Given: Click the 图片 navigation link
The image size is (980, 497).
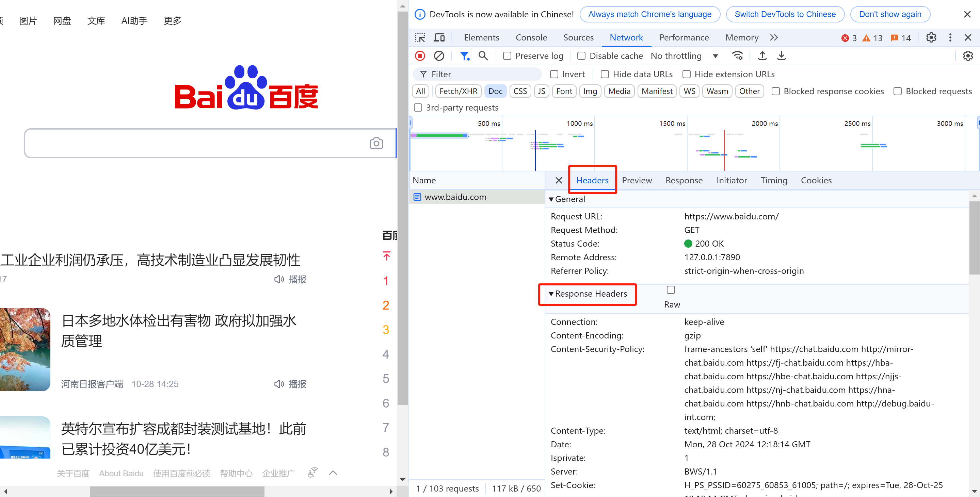Looking at the screenshot, I should 28,21.
